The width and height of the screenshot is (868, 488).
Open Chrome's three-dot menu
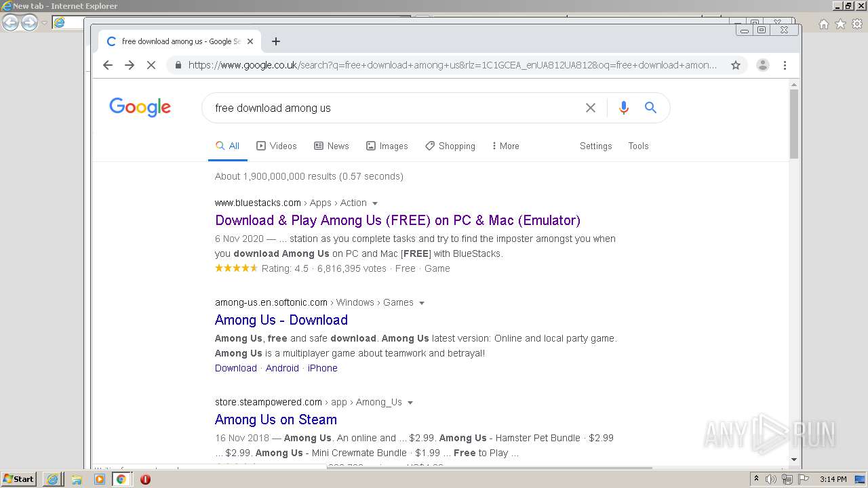pyautogui.click(x=785, y=65)
